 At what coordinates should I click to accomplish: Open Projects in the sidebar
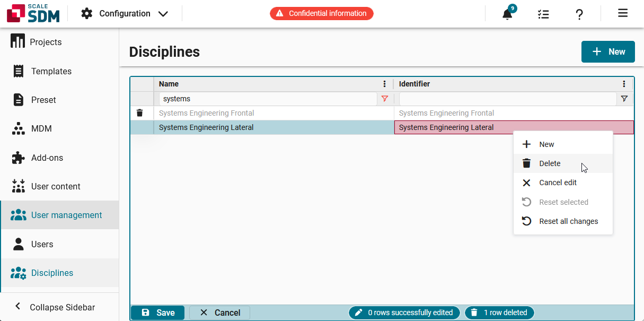click(x=59, y=42)
